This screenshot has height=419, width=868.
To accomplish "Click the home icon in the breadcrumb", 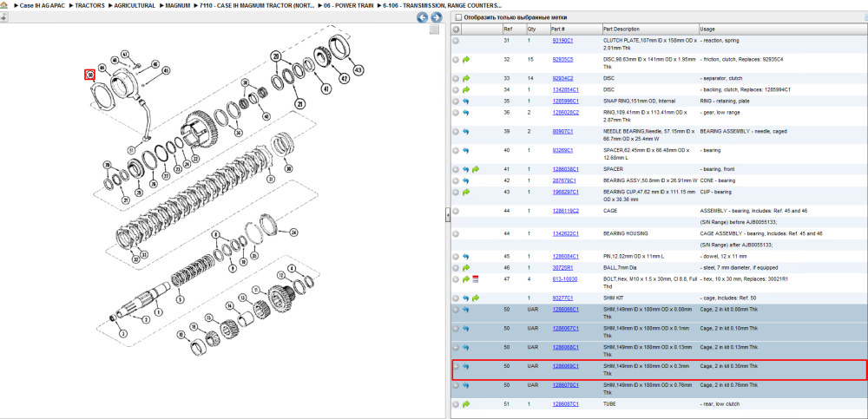I will tap(3, 5).
